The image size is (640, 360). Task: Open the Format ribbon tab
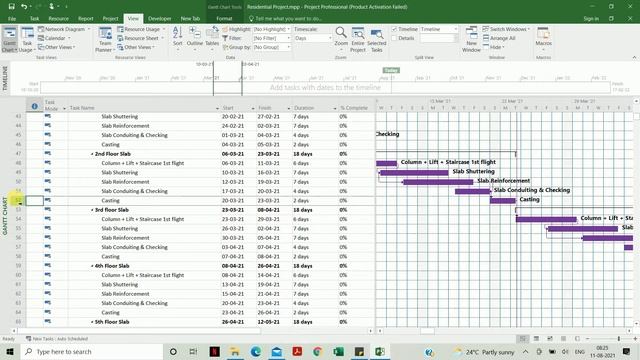pyautogui.click(x=224, y=19)
